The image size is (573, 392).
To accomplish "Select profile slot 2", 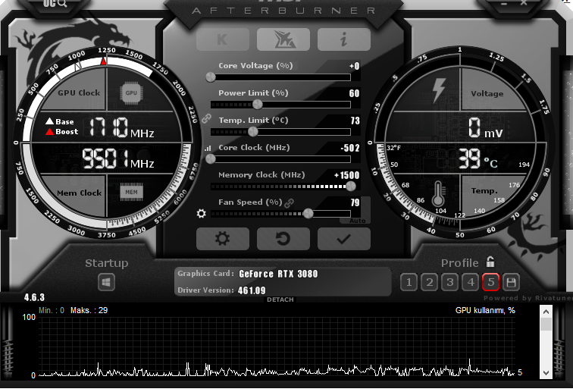I will (x=430, y=282).
